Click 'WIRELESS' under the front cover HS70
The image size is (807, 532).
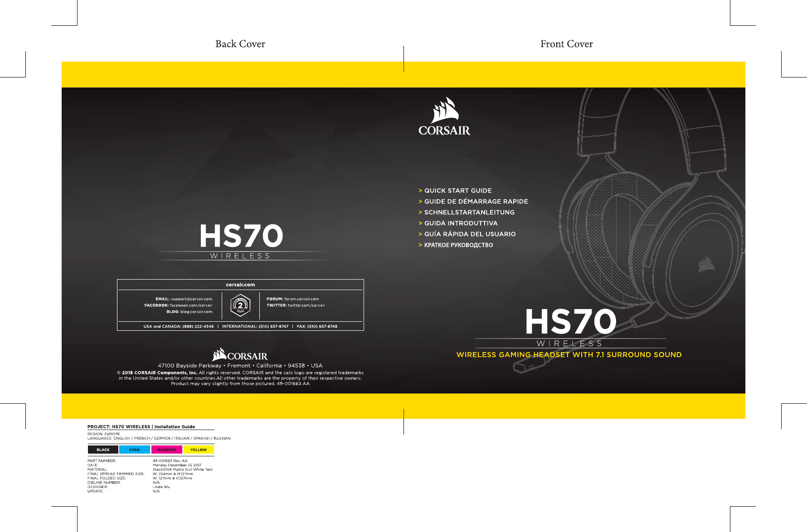click(x=569, y=343)
